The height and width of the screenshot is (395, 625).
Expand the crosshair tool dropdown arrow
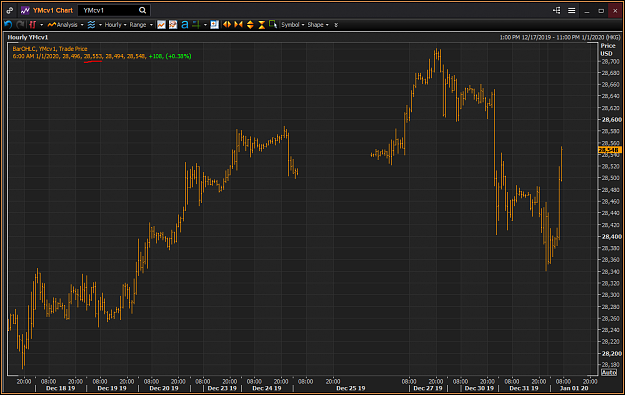[205, 25]
